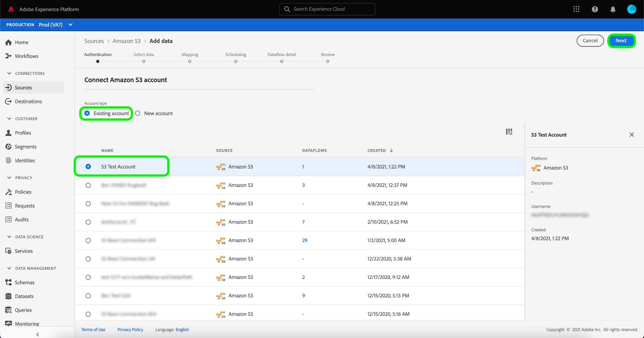
Task: Open the 29 dataflows link
Action: tap(305, 240)
